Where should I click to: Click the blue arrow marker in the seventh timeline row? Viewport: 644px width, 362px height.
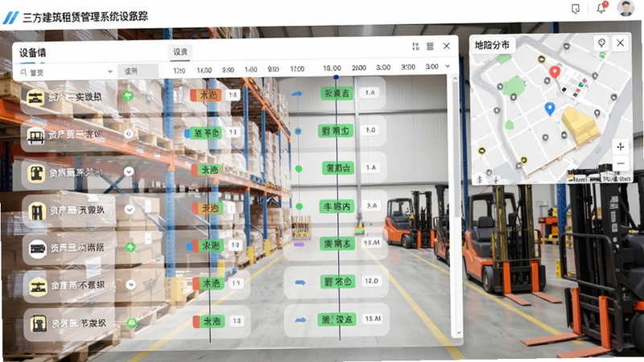click(300, 319)
